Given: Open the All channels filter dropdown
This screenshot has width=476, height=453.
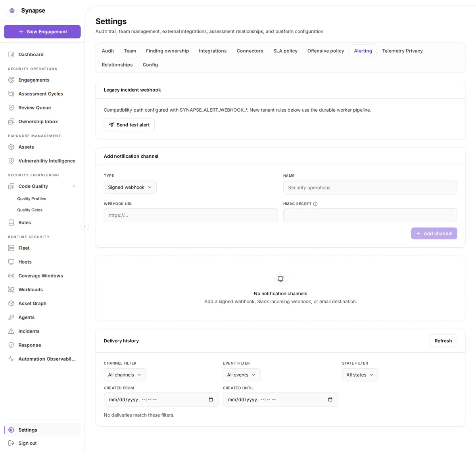Looking at the screenshot, I should coord(125,375).
